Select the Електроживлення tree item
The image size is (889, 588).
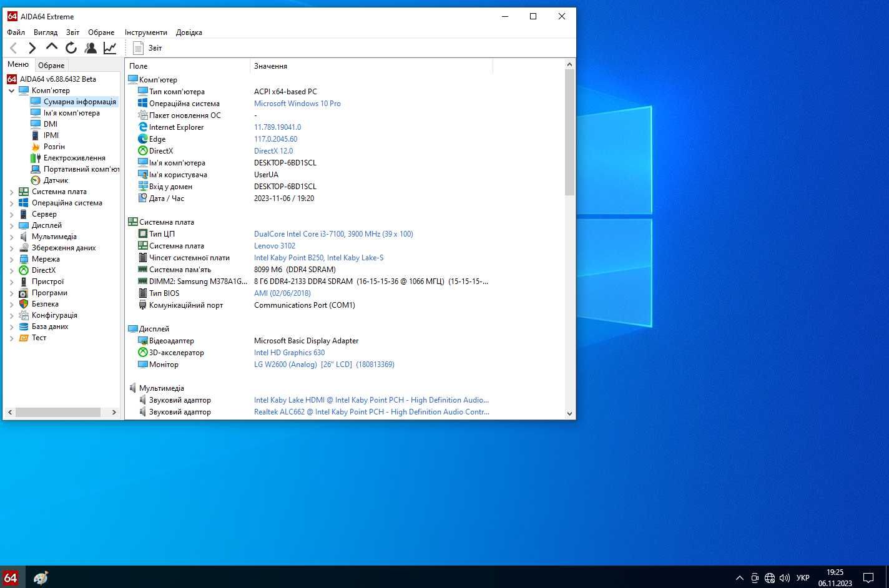tap(74, 158)
